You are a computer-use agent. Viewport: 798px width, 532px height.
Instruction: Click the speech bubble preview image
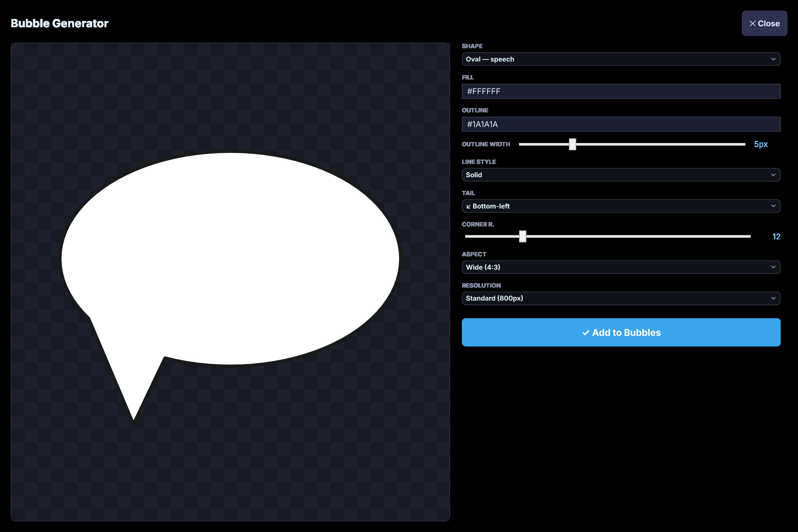[x=230, y=287]
